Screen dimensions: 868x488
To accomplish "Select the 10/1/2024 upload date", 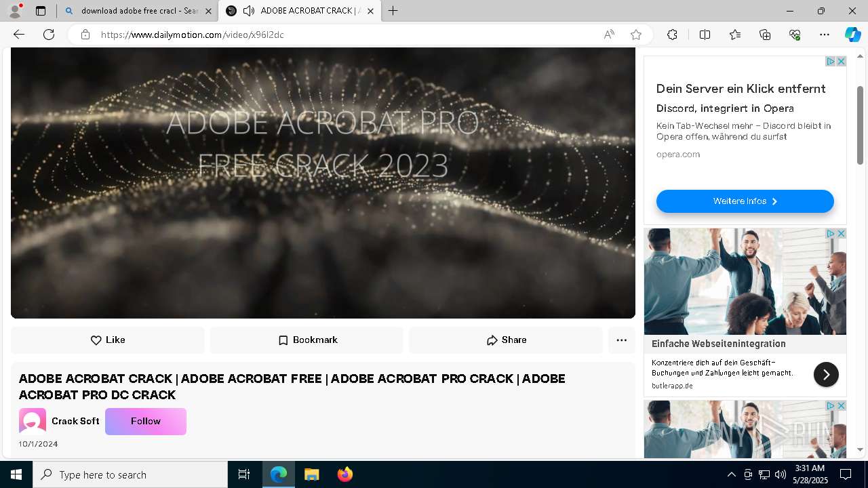I will [x=38, y=444].
